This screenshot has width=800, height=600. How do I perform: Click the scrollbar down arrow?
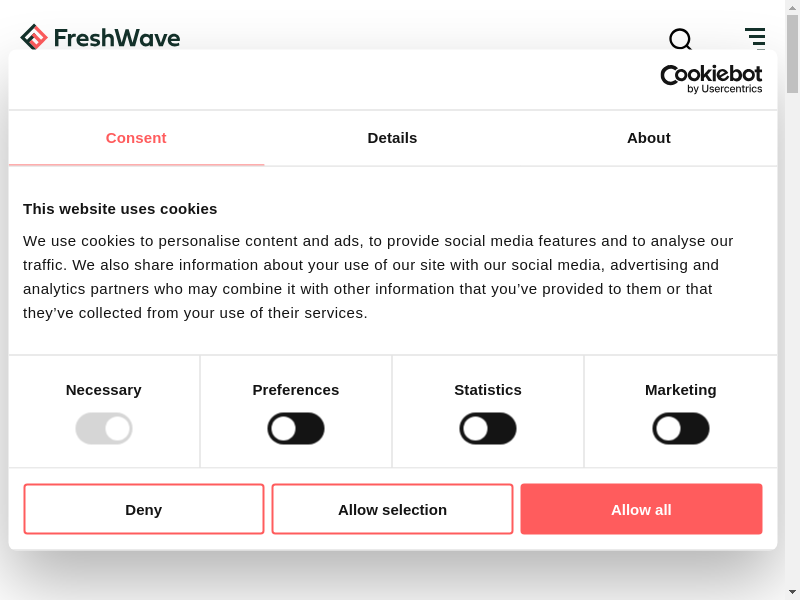click(x=792, y=591)
